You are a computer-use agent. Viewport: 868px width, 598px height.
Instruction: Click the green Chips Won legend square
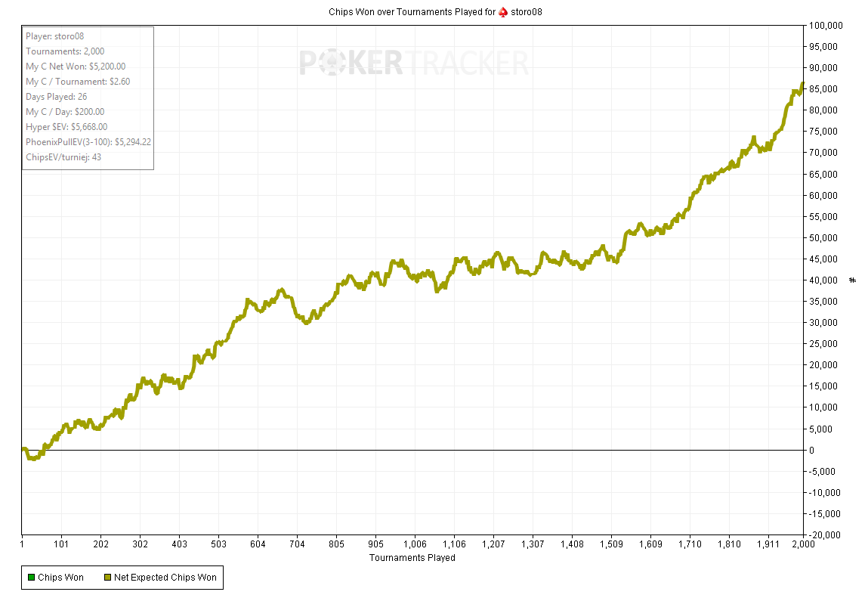31,578
